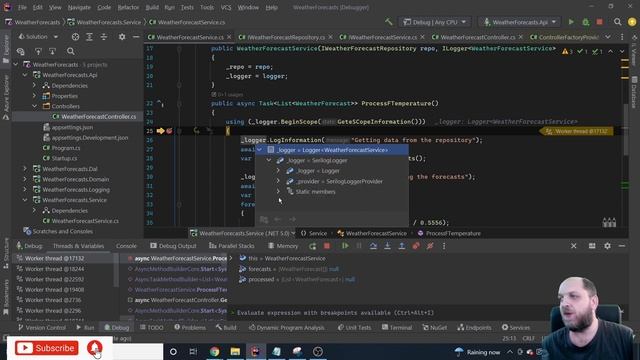The width and height of the screenshot is (640, 360).
Task: Open the Refactor menu
Action: click(x=128, y=7)
